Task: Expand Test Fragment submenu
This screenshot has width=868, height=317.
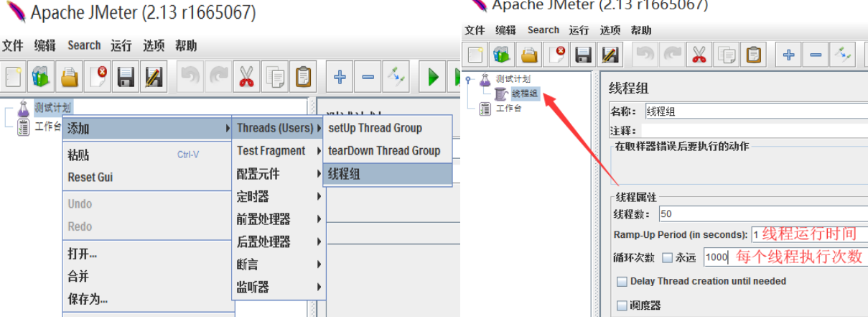Action: click(x=279, y=151)
